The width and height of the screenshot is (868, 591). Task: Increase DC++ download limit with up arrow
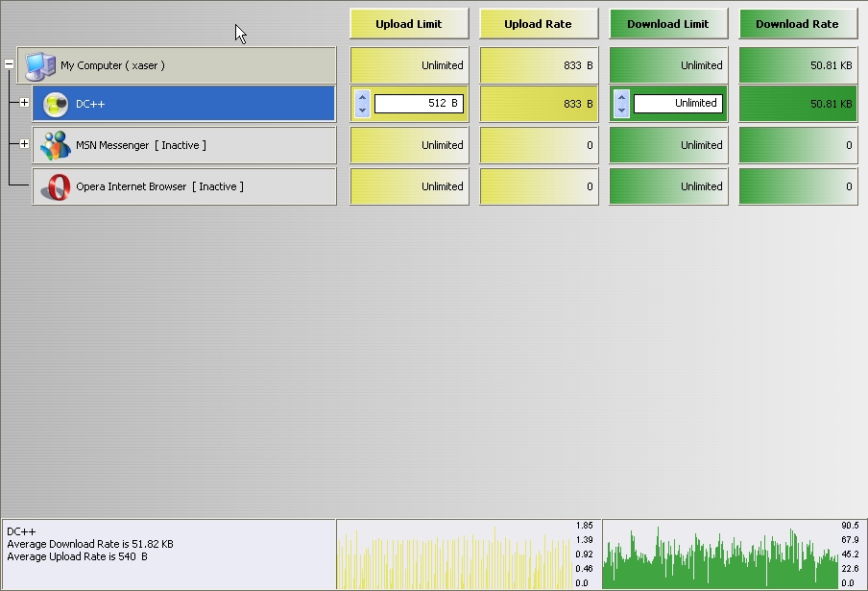pyautogui.click(x=621, y=97)
